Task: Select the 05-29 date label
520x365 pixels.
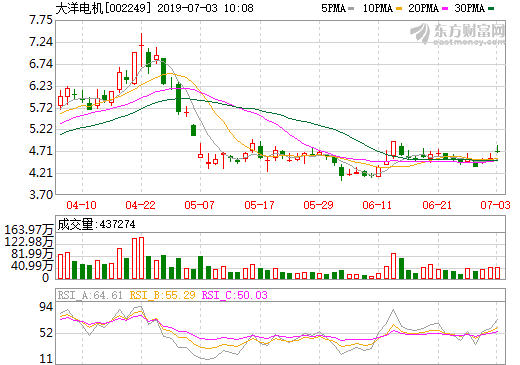Action: (x=318, y=205)
